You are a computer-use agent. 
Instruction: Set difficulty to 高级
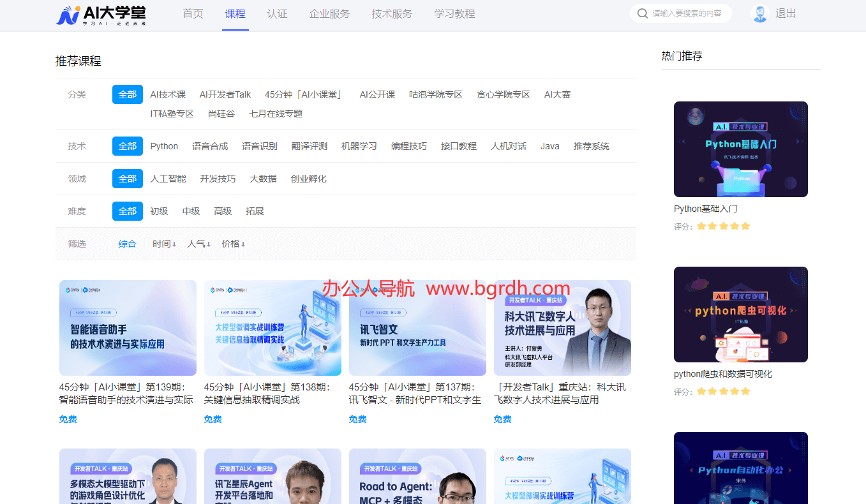223,211
